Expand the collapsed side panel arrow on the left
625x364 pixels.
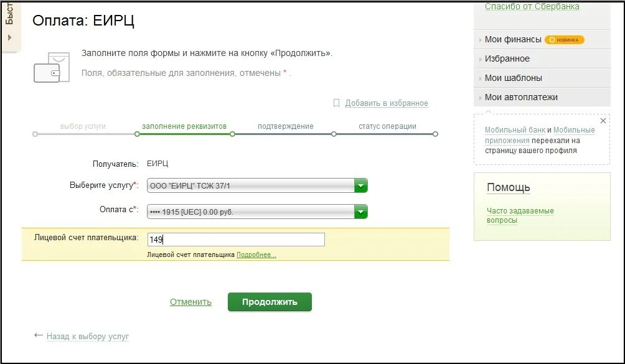pyautogui.click(x=9, y=37)
